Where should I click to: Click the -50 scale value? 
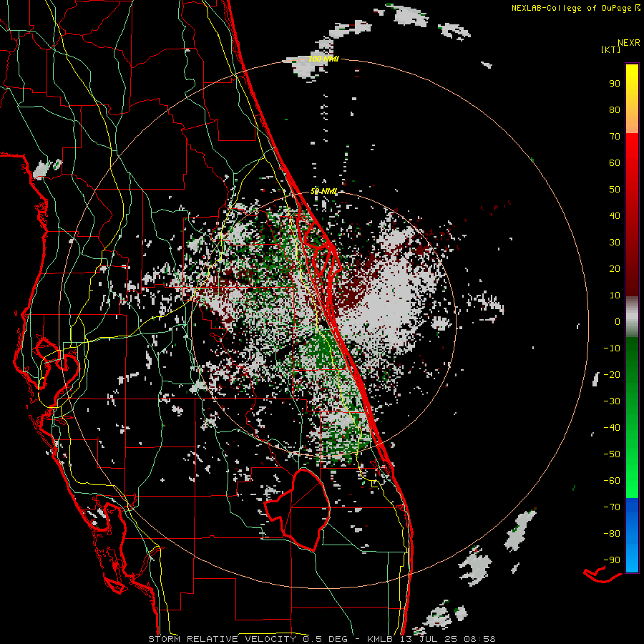(x=612, y=454)
